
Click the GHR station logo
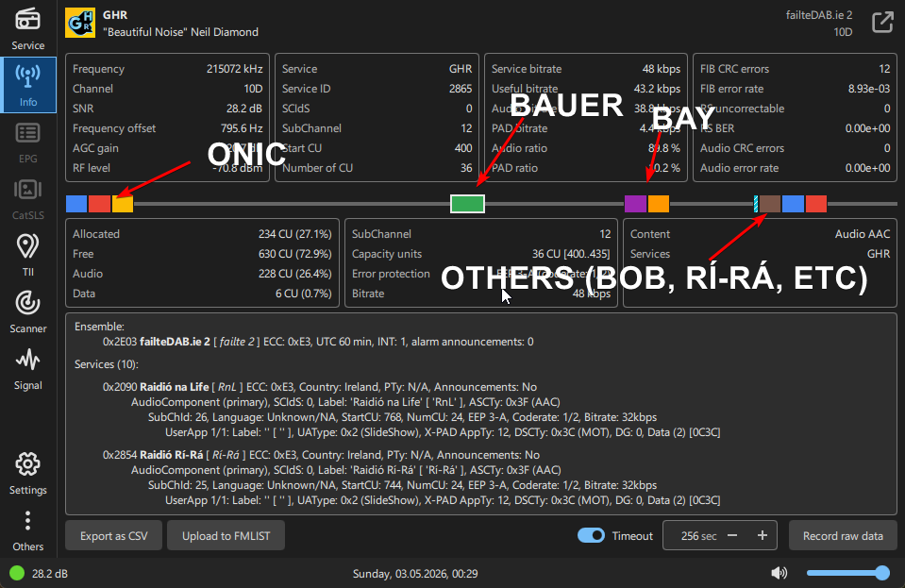tap(80, 23)
